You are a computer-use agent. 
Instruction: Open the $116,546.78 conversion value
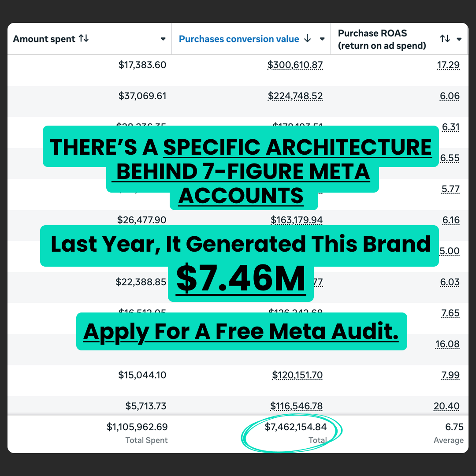(x=296, y=406)
